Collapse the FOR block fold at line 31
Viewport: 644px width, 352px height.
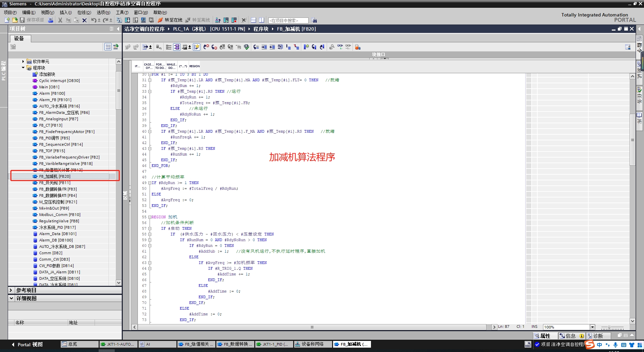[150, 80]
